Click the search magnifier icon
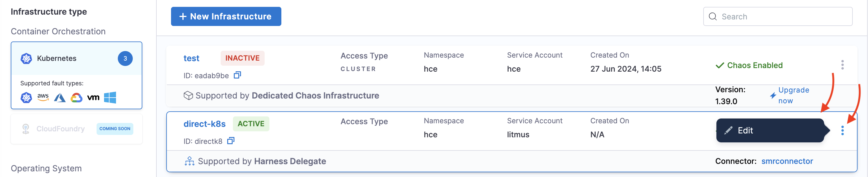The width and height of the screenshot is (868, 177). [x=713, y=16]
